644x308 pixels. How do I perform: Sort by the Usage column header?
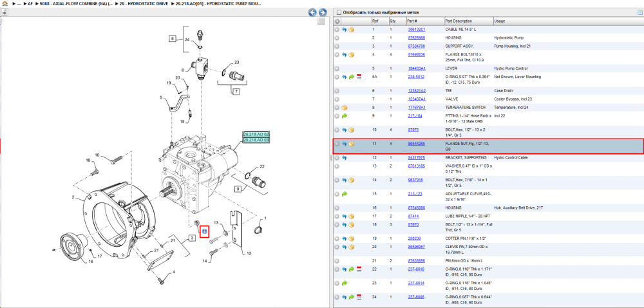pyautogui.click(x=568, y=21)
